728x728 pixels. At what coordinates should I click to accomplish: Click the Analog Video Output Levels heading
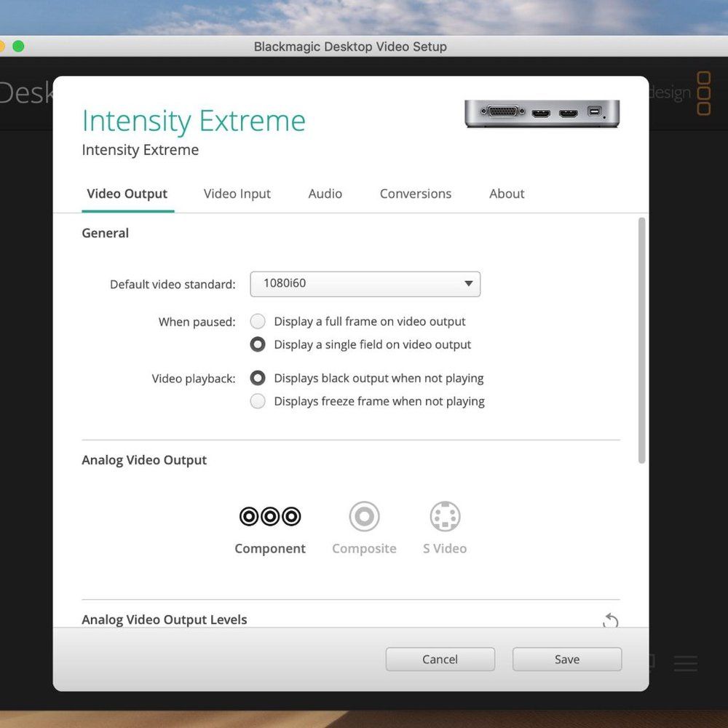165,620
